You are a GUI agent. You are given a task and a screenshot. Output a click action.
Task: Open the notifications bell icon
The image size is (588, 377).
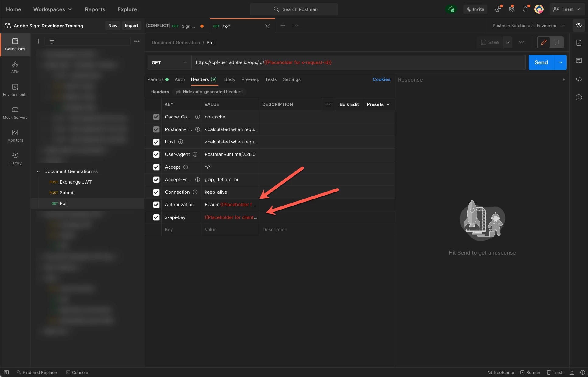click(525, 9)
